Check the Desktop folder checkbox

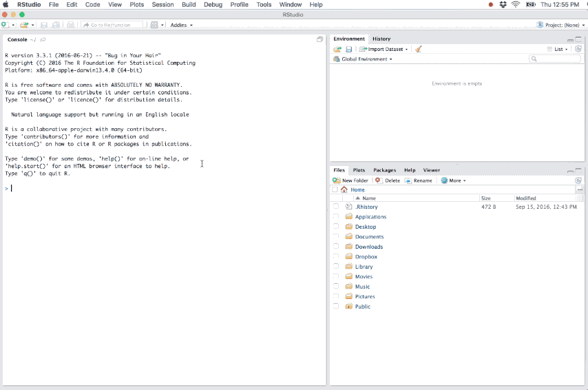tap(336, 226)
